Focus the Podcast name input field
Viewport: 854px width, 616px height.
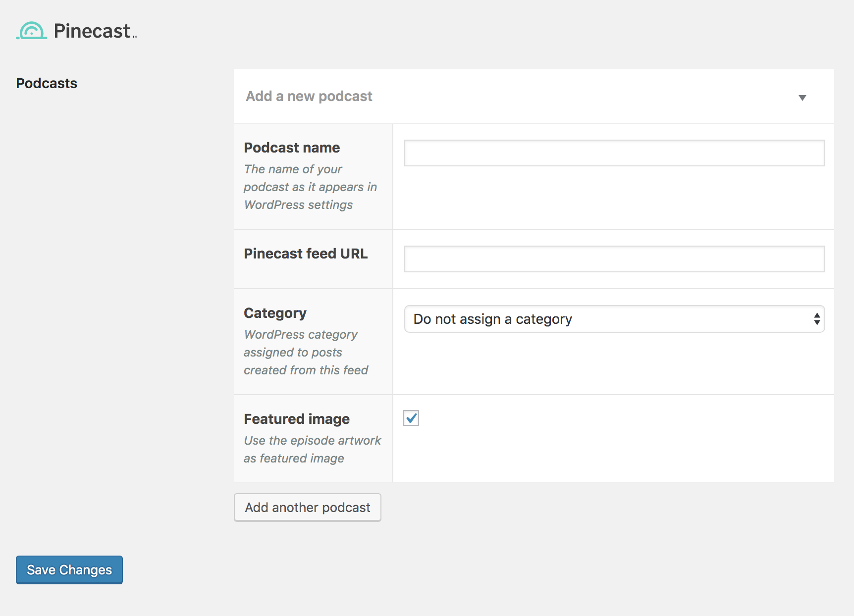614,153
